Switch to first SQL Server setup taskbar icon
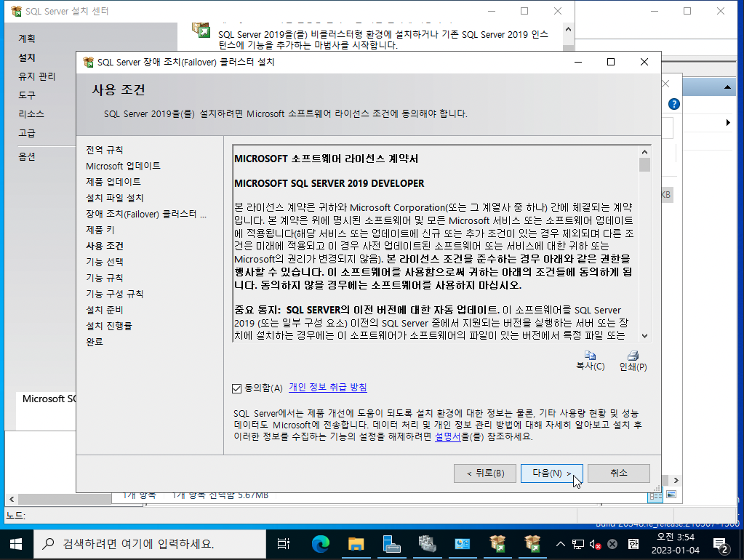Image resolution: width=744 pixels, height=560 pixels. pyautogui.click(x=497, y=544)
